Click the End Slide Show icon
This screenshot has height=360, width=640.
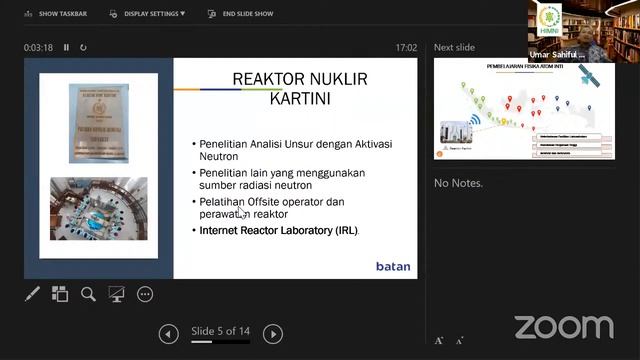pos(212,14)
